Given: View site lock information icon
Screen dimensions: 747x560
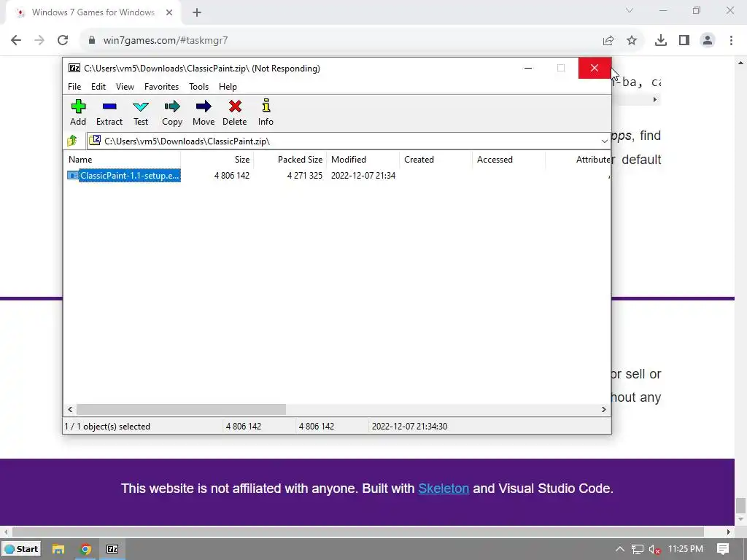Looking at the screenshot, I should 92,41.
